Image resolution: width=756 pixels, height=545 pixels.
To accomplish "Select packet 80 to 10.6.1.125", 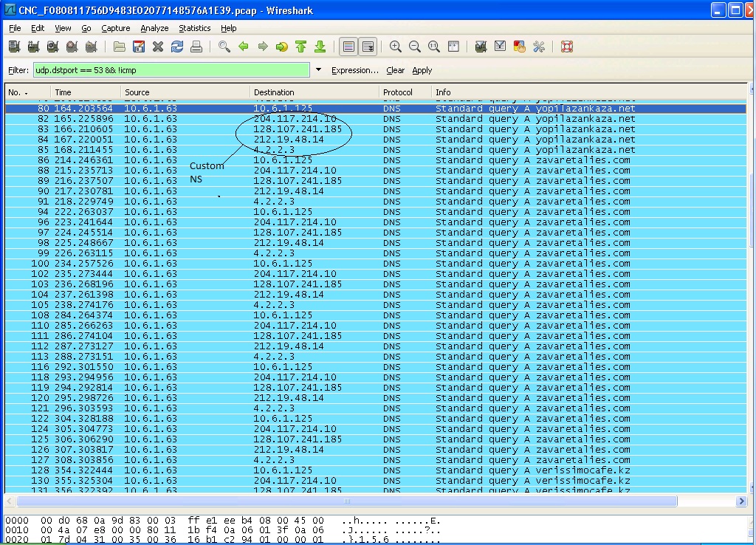I will click(x=376, y=109).
